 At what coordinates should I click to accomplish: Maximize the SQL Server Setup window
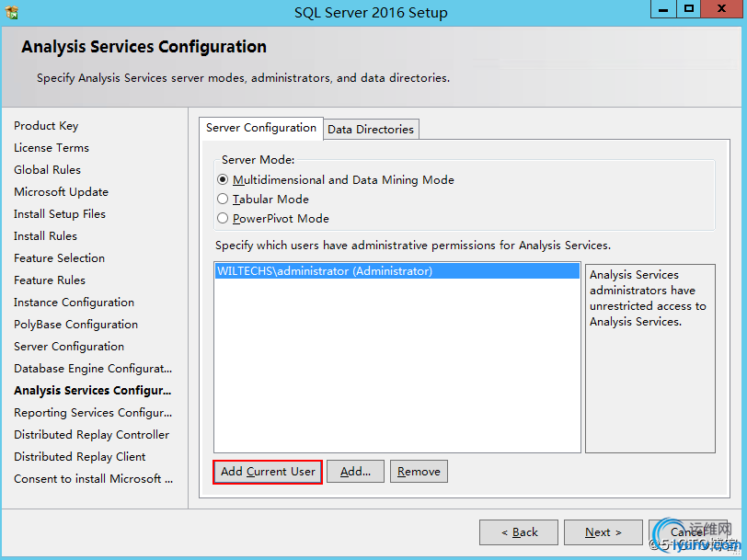click(x=688, y=8)
